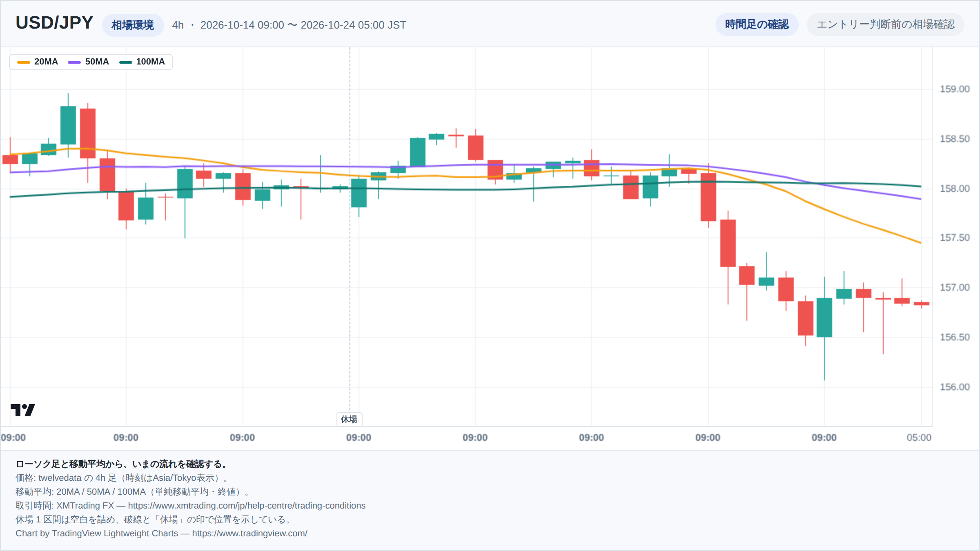The width and height of the screenshot is (980, 551).
Task: Click the 158.00 price axis label
Action: (x=955, y=189)
